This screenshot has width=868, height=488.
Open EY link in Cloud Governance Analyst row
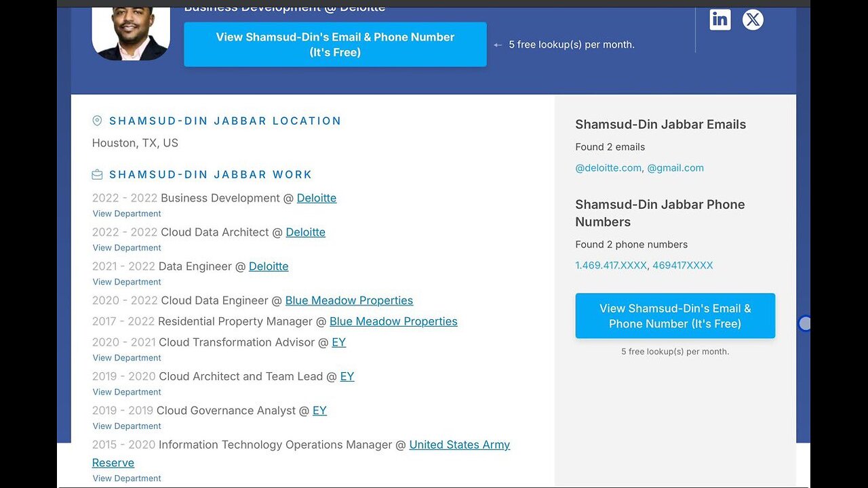319,410
